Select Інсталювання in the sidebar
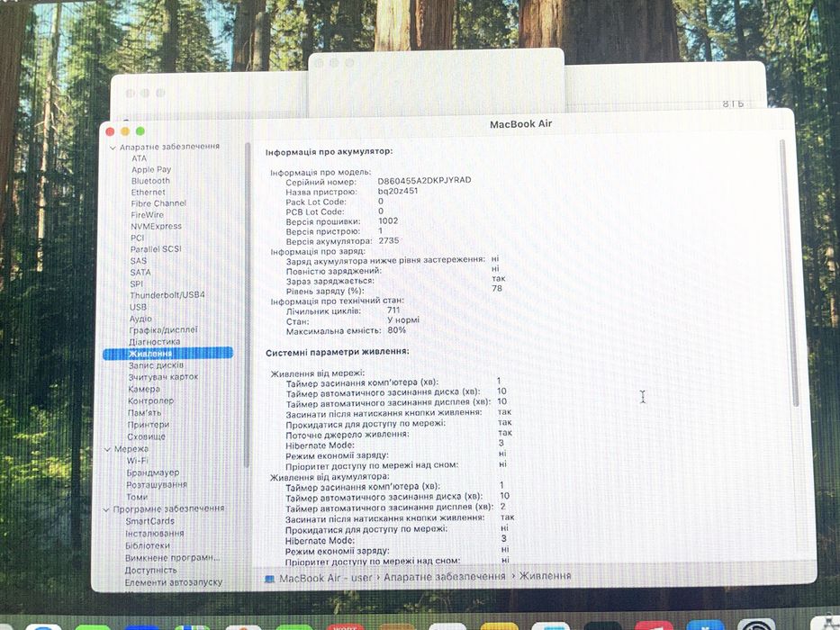The image size is (840, 630). click(x=154, y=534)
